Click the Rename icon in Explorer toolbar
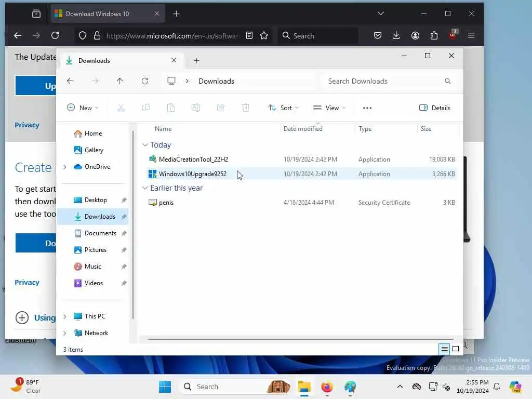This screenshot has height=399, width=532. [x=196, y=108]
